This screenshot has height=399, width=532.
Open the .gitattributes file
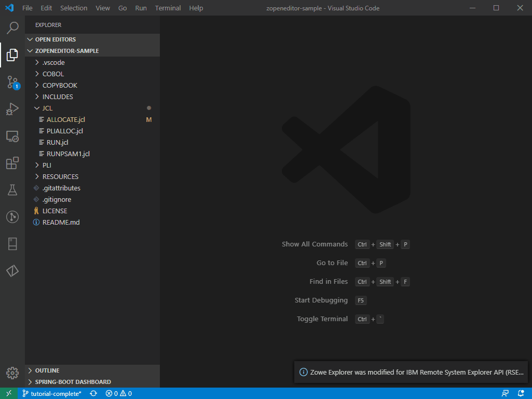click(92, 188)
